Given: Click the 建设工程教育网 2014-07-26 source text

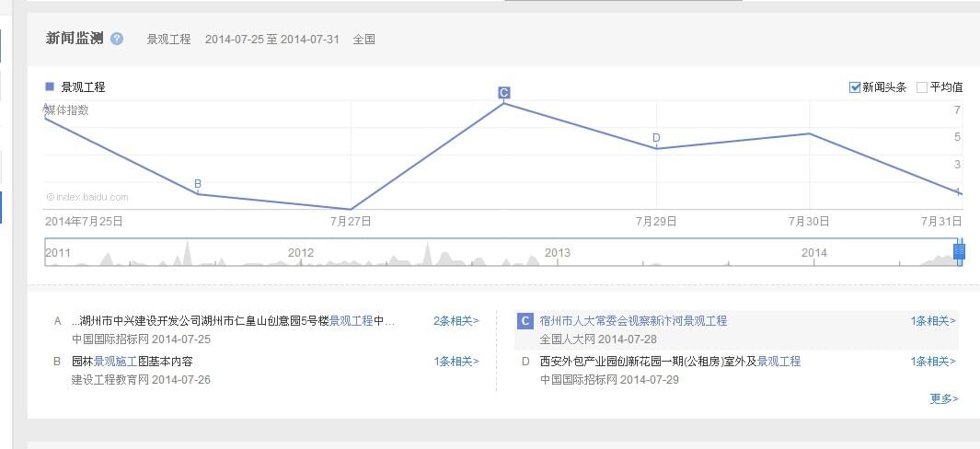Looking at the screenshot, I should [142, 380].
